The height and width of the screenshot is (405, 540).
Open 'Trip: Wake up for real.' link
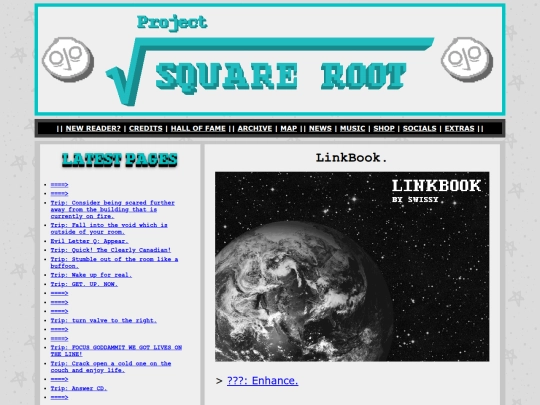[x=91, y=275]
